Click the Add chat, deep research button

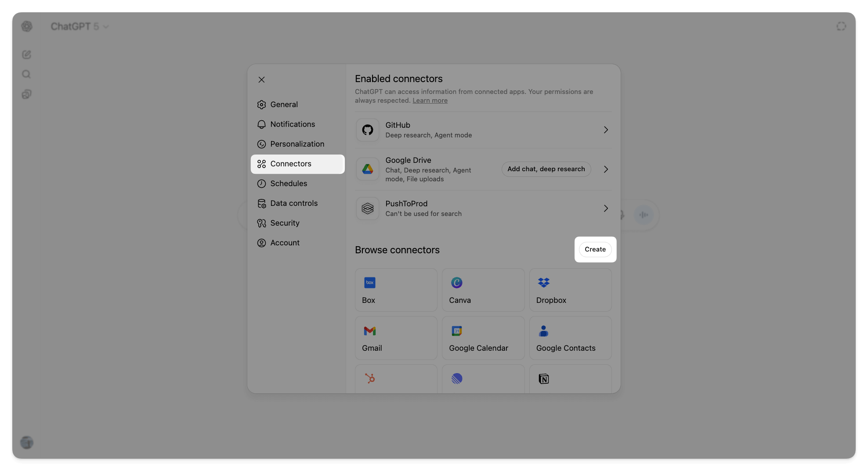(546, 169)
